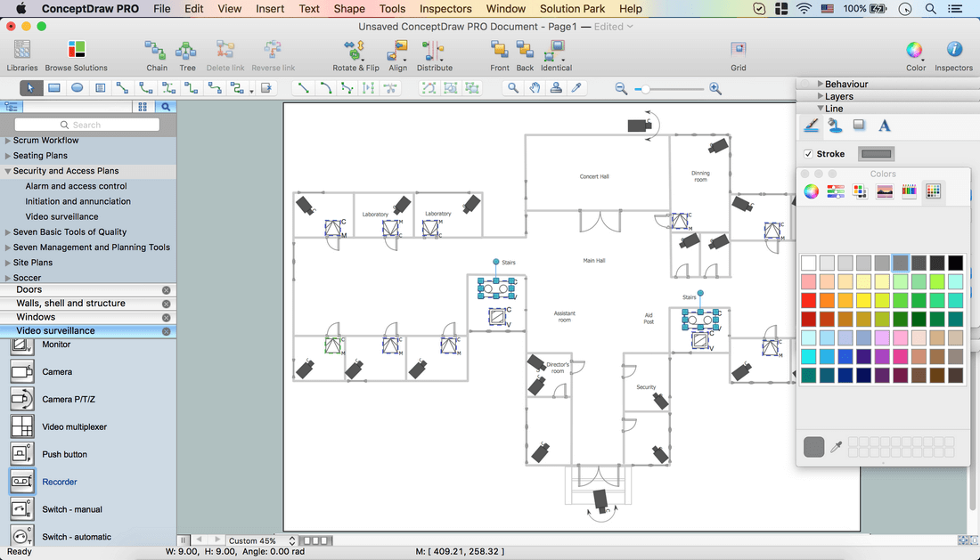Image resolution: width=980 pixels, height=560 pixels.
Task: Open the Rotate & Flip tool
Action: [355, 51]
